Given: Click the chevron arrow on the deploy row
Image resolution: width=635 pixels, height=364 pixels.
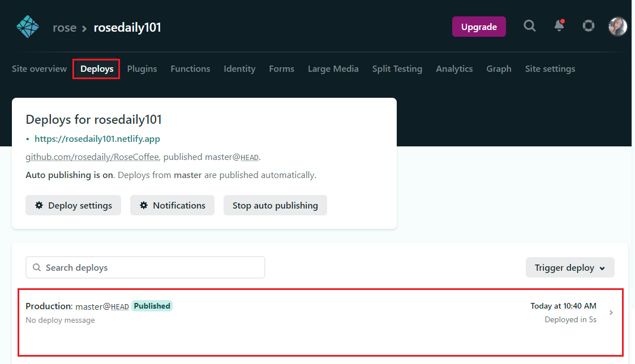Looking at the screenshot, I should [x=611, y=313].
